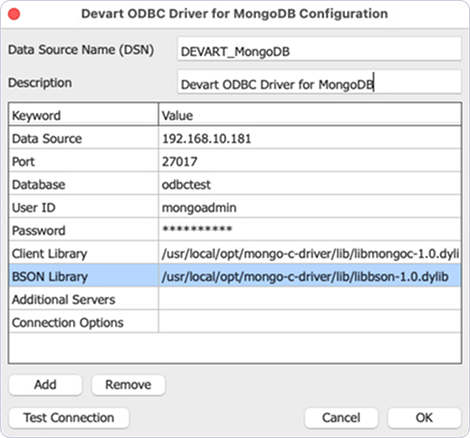The image size is (470, 438).
Task: Click the Keyword column header
Action: [84, 115]
